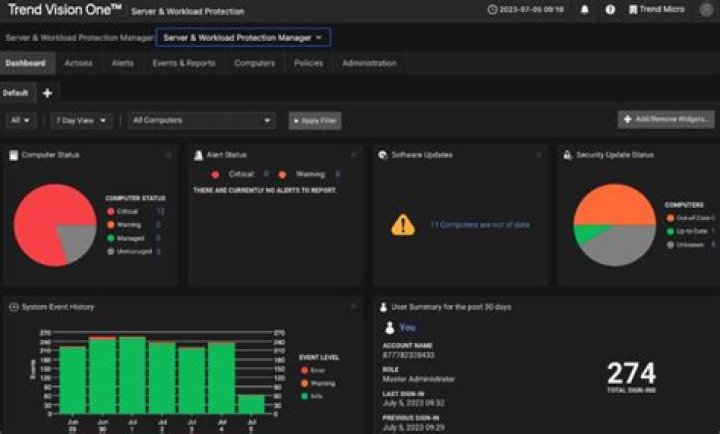Click the red Critial slice of Computer Status pie

(x=39, y=220)
